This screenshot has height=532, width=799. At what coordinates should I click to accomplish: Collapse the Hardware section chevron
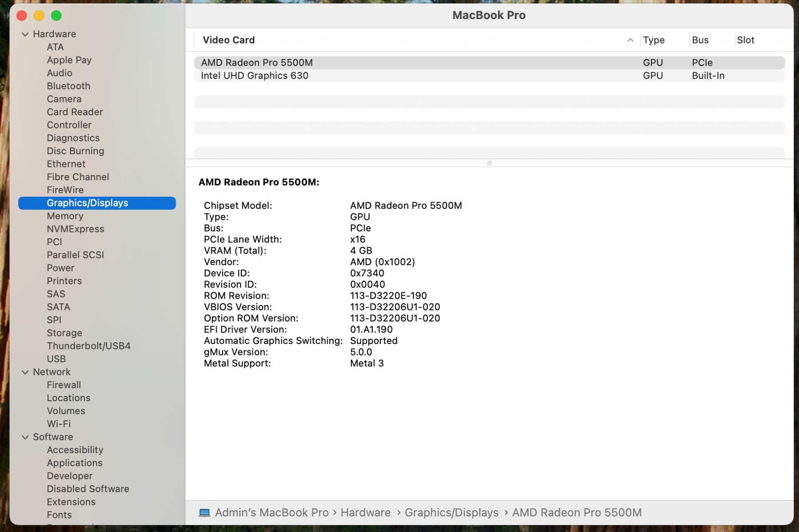click(x=25, y=34)
